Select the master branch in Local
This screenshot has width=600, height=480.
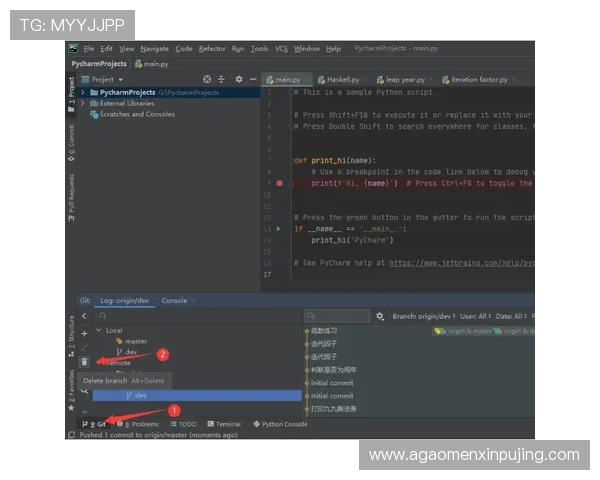click(x=135, y=341)
